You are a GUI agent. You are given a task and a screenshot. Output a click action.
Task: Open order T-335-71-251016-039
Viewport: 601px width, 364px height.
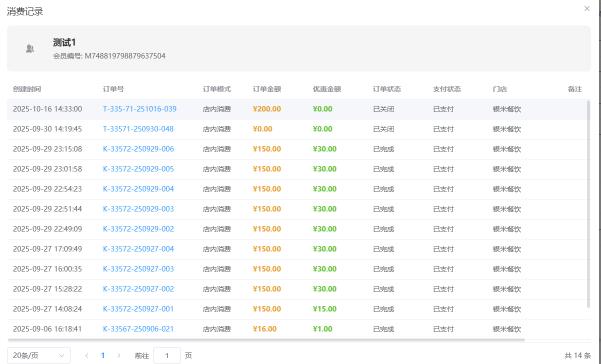[x=139, y=109]
